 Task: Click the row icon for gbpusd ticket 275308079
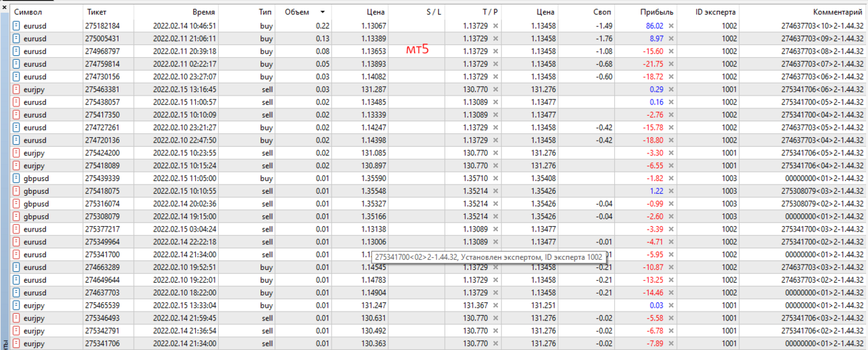(x=17, y=217)
